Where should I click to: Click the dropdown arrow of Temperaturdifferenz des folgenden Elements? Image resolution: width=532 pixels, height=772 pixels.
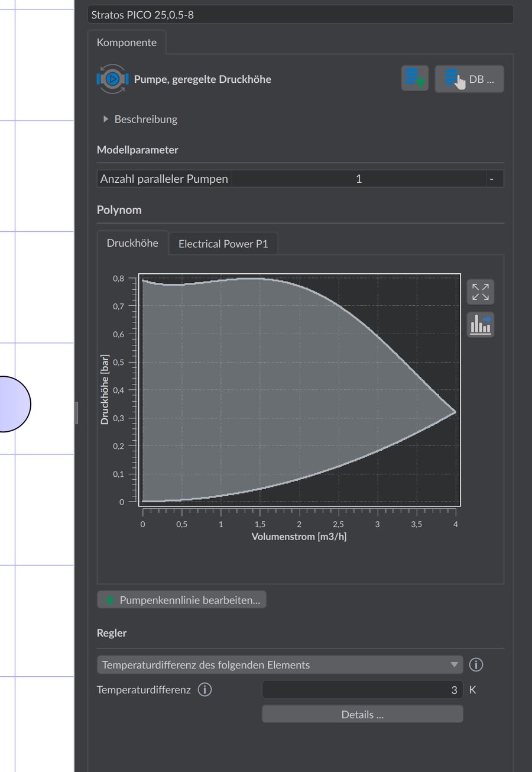pos(454,665)
